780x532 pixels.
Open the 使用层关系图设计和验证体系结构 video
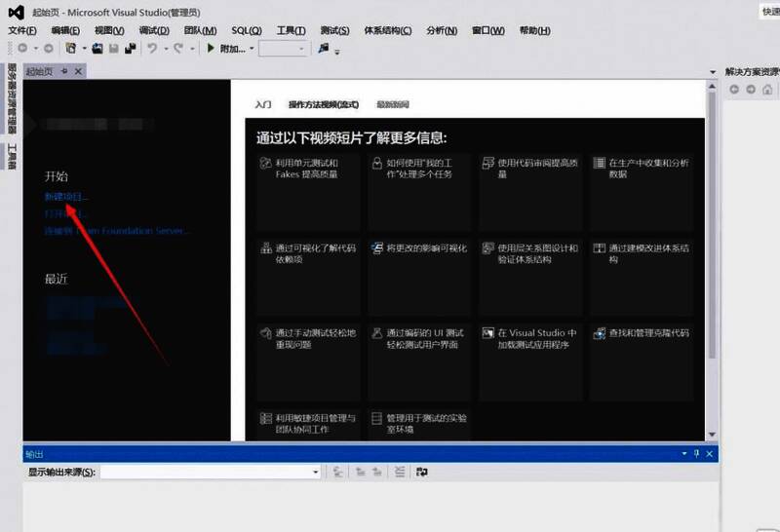530,277
